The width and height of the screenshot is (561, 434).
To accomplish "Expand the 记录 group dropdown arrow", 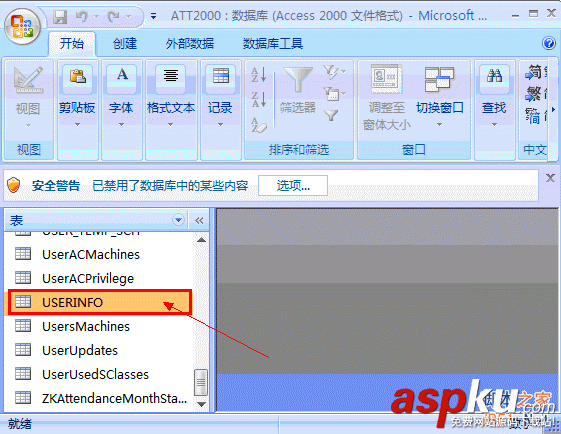I will point(220,125).
